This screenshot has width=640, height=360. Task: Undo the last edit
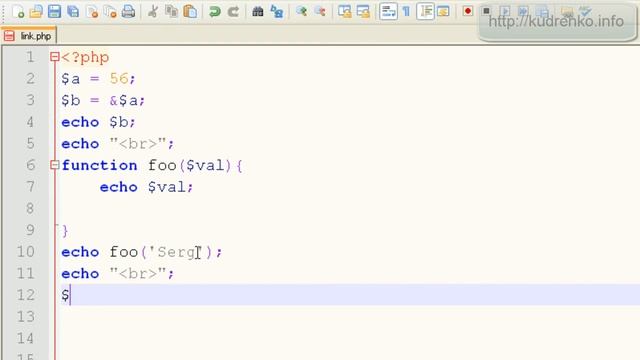(x=214, y=11)
